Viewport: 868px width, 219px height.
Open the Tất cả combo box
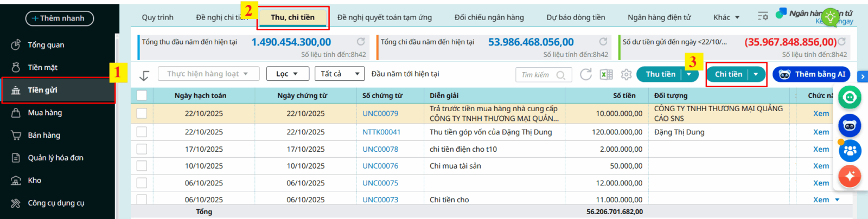coord(340,74)
